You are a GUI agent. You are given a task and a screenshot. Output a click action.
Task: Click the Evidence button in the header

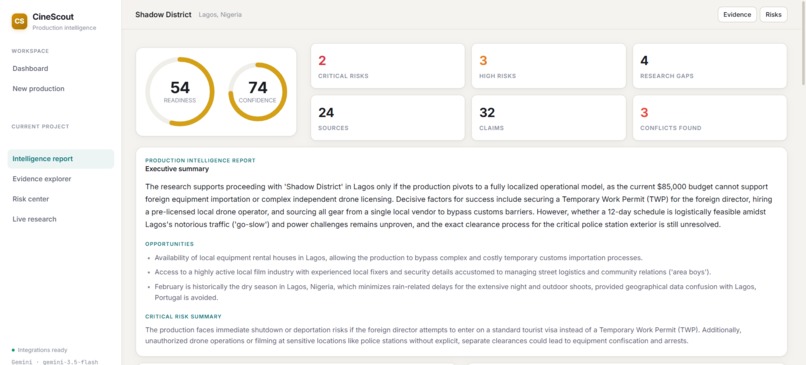click(x=737, y=14)
